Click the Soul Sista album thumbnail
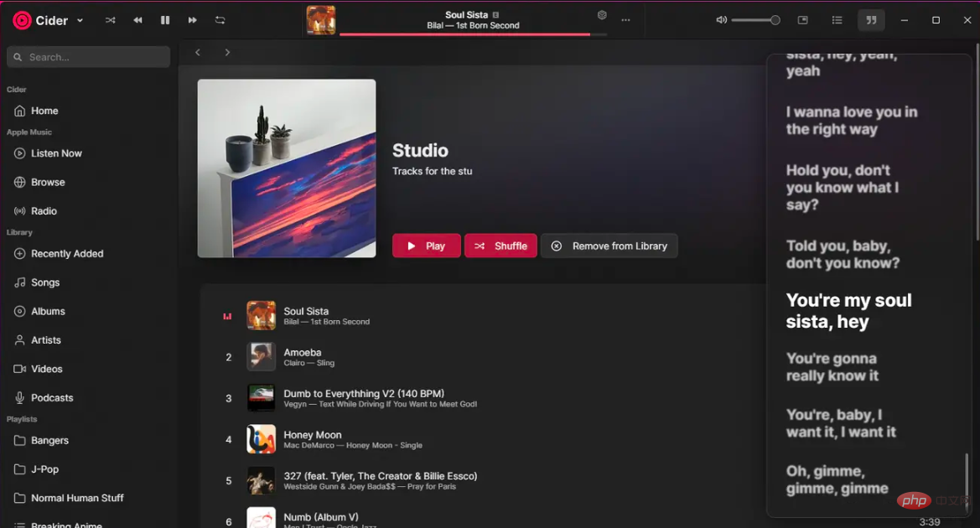Screen dimensions: 980x528 point(262,316)
